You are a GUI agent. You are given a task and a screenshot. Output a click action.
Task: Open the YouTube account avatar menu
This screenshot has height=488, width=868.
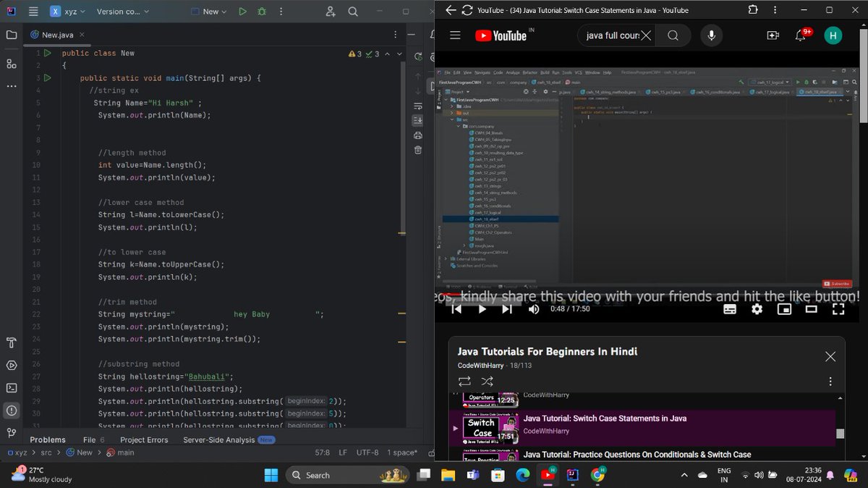click(x=833, y=35)
